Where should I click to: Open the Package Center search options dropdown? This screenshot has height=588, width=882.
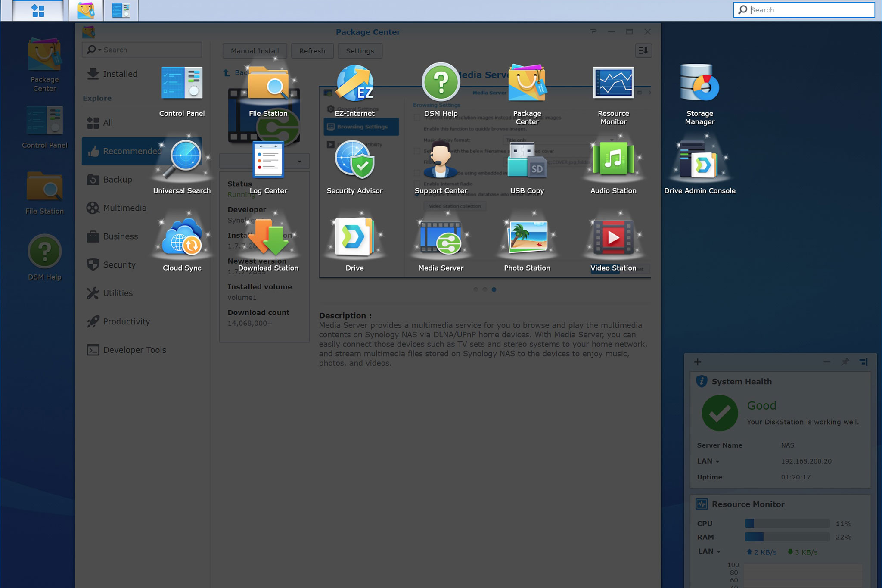pos(99,50)
